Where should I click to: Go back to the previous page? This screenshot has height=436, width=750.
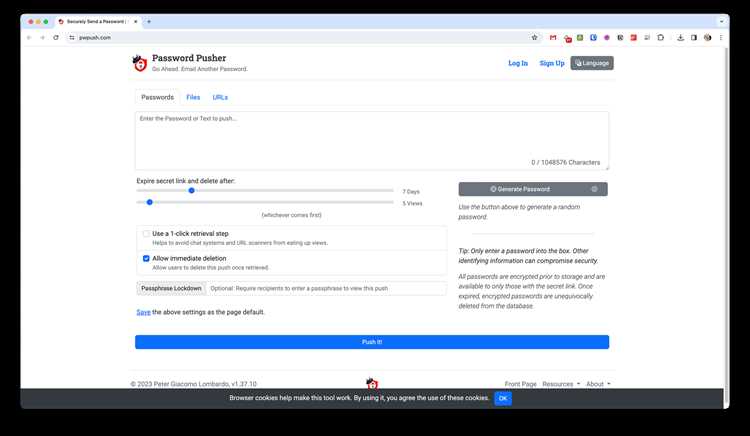(x=29, y=37)
